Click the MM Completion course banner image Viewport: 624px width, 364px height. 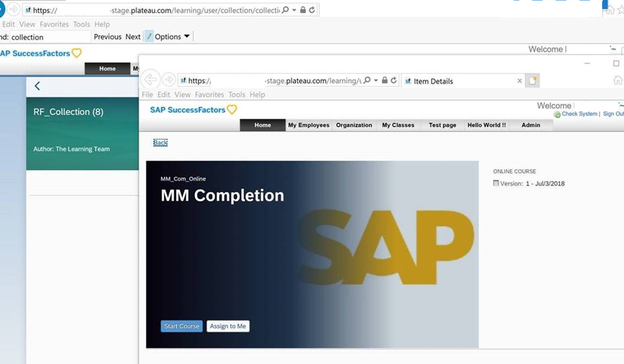click(x=312, y=254)
